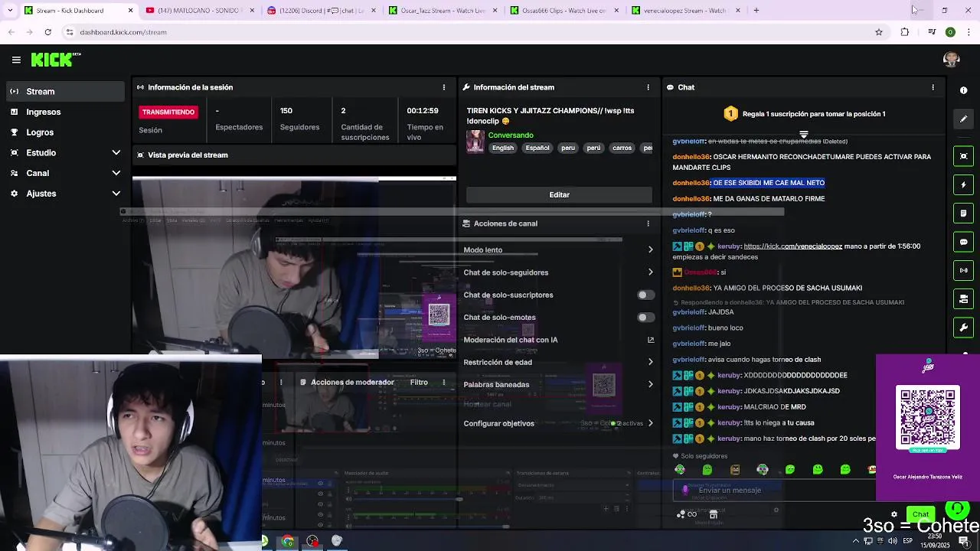Viewport: 980px width, 551px height.
Task: Switch to the Discord browser tab
Action: [320, 11]
